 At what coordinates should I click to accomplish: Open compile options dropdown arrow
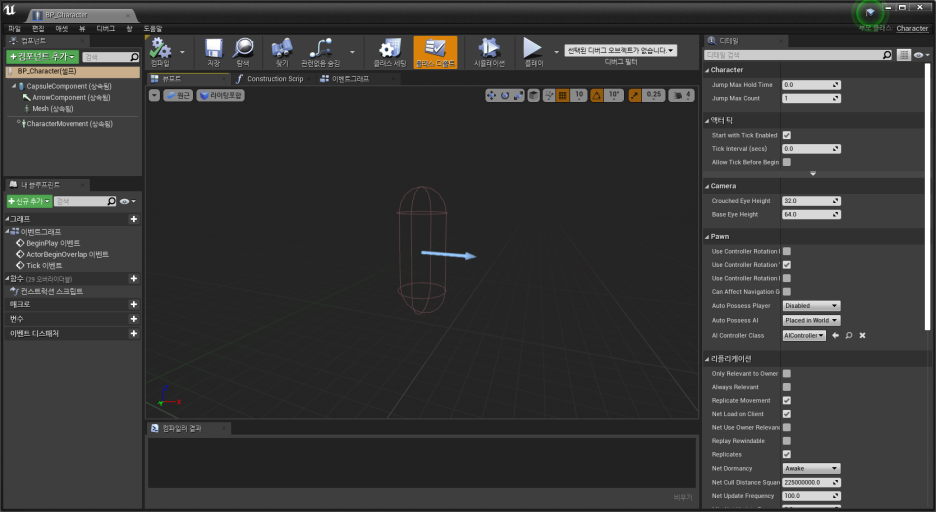point(183,52)
